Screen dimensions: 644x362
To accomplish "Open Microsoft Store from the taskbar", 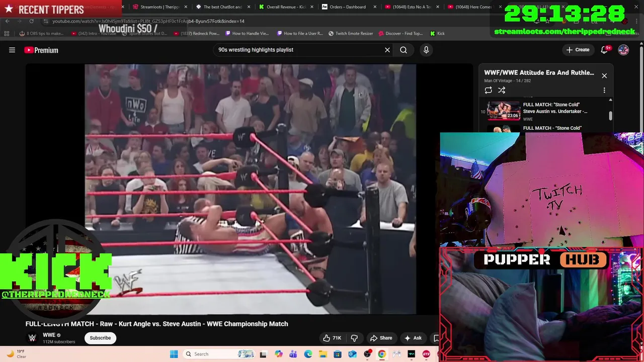I will [x=338, y=354].
